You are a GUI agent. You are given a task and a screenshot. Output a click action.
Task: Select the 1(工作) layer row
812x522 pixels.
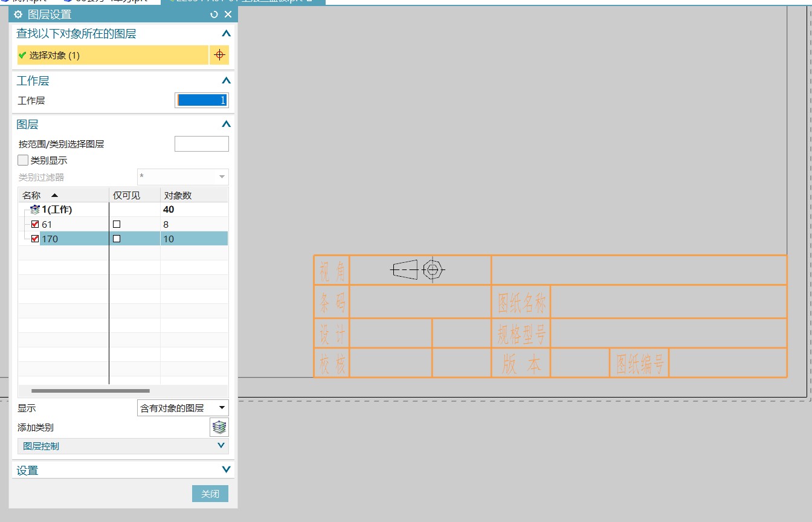coord(123,210)
